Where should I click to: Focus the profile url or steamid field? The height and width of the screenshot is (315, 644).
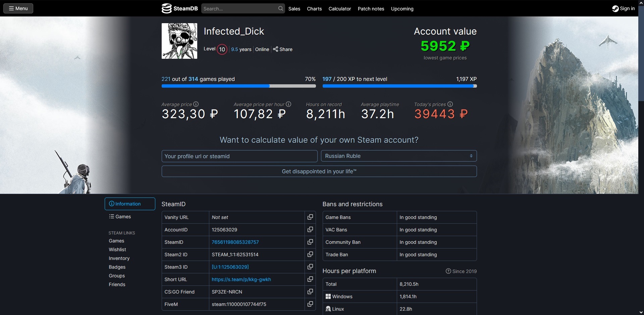click(239, 156)
